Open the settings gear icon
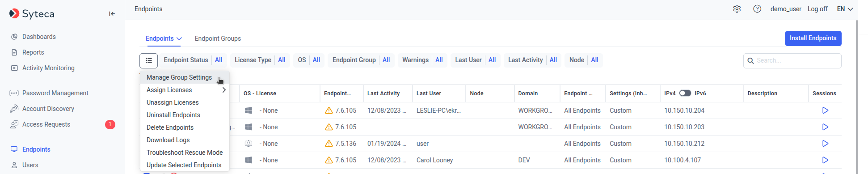Viewport: 868px width, 174px height. (x=737, y=9)
